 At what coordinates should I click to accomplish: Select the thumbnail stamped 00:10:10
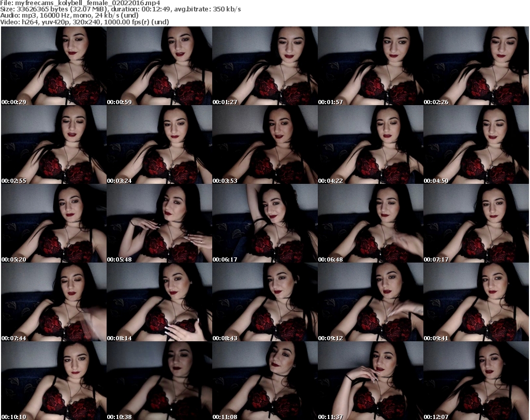click(54, 381)
